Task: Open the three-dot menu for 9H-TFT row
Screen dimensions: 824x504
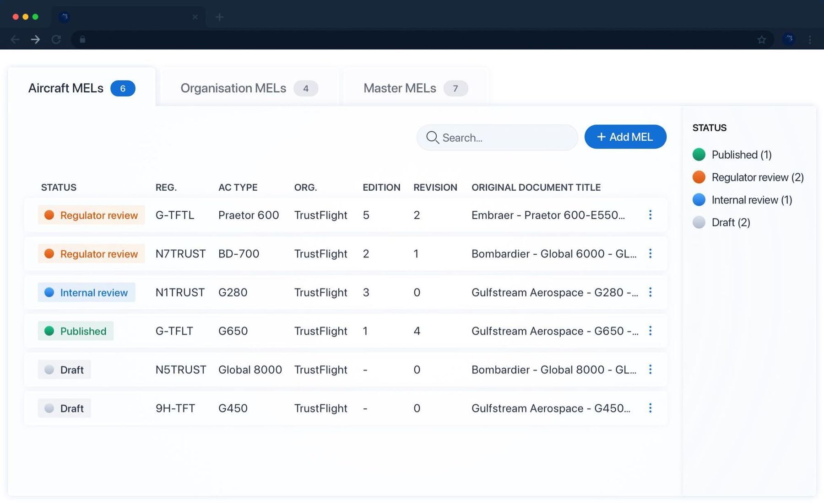Action: (x=650, y=408)
